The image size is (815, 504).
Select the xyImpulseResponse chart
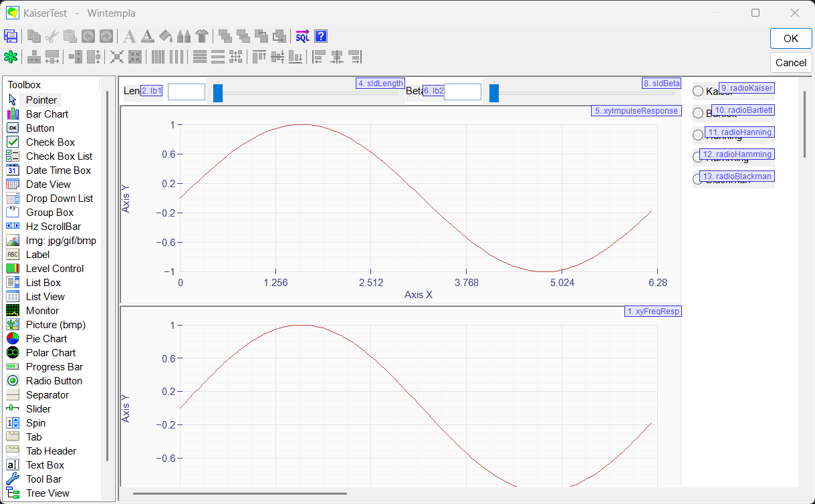[400, 205]
